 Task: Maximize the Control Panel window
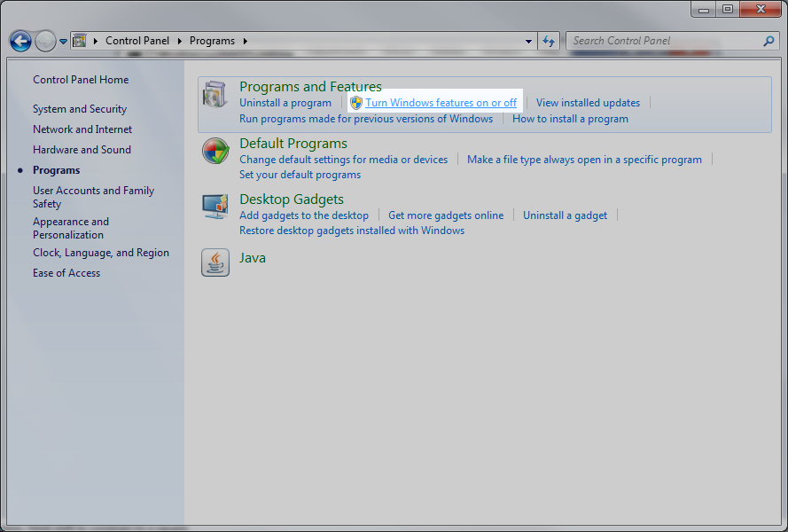click(x=727, y=10)
